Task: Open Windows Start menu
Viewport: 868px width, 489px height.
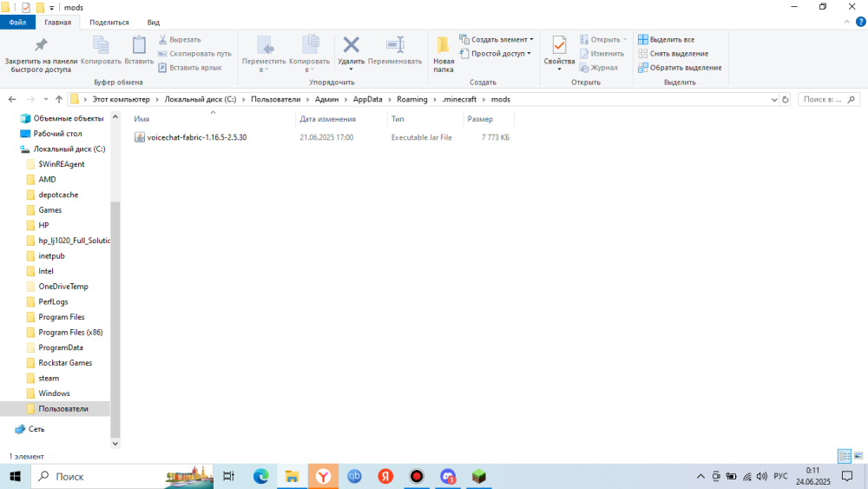Action: [x=15, y=476]
